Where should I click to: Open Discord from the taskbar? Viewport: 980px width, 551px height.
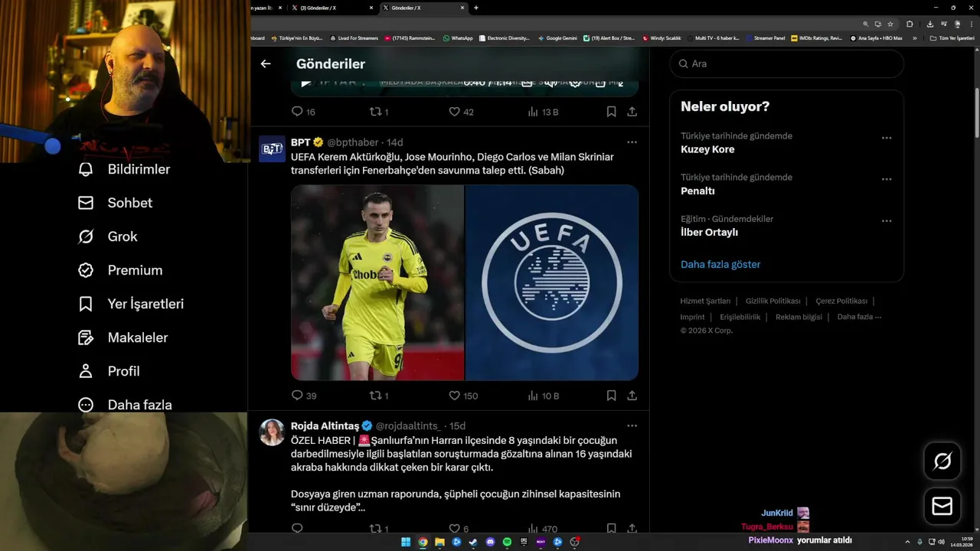490,542
